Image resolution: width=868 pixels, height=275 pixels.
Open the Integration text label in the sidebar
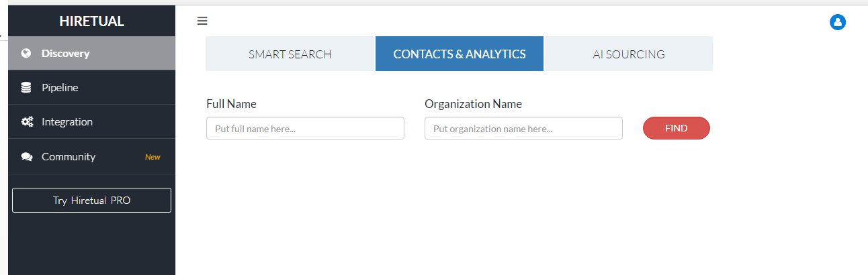(67, 122)
